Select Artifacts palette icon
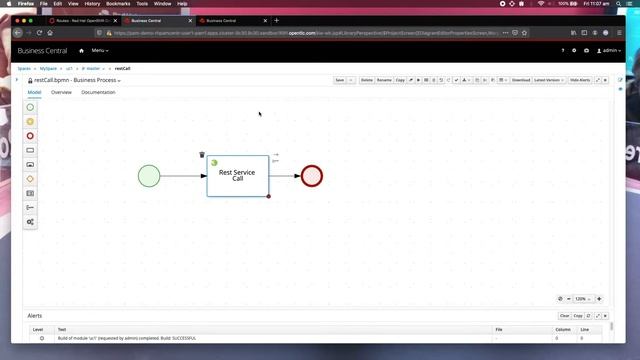This screenshot has width=640, height=360. (x=30, y=207)
